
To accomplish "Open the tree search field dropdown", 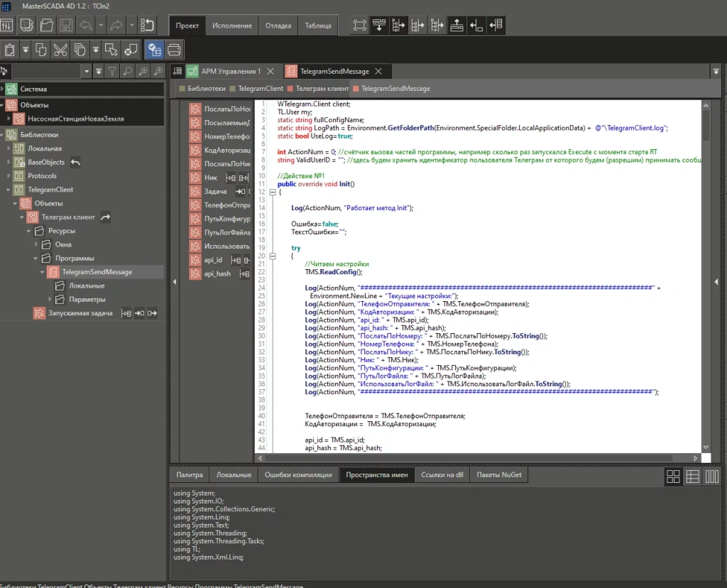I will click(87, 71).
